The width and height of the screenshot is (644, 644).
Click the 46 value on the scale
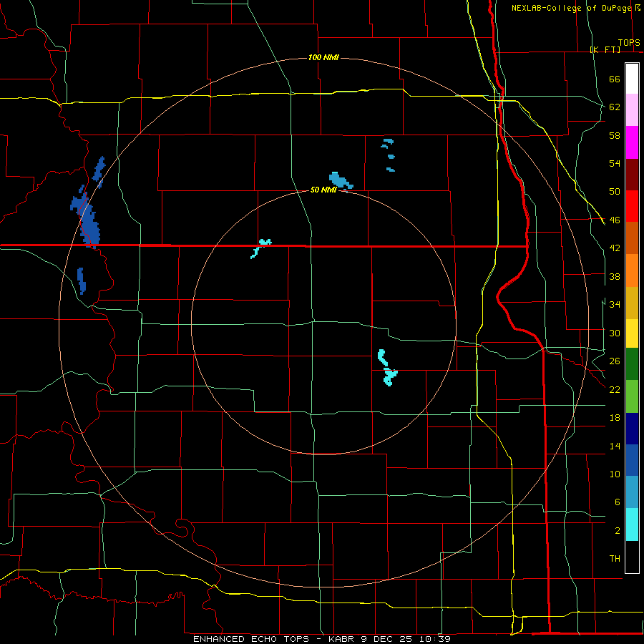615,220
